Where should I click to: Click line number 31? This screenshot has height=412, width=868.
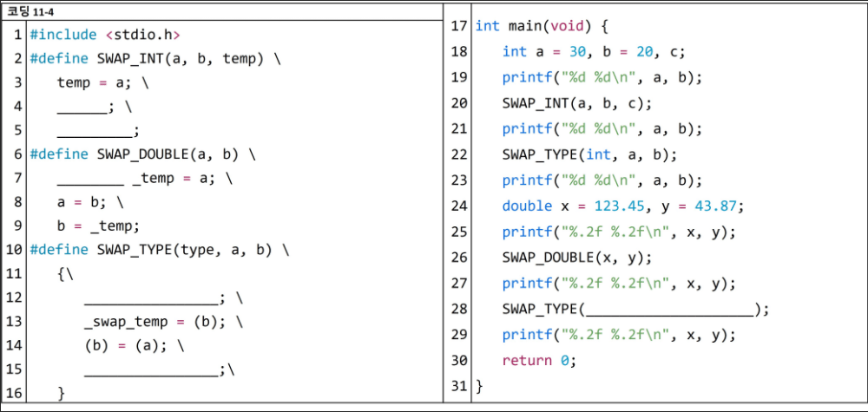click(x=460, y=385)
